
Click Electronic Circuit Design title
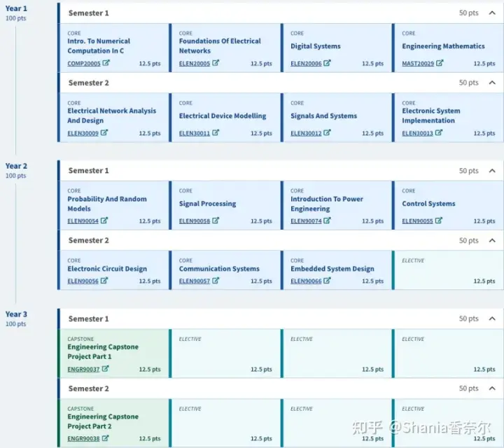pyautogui.click(x=107, y=269)
